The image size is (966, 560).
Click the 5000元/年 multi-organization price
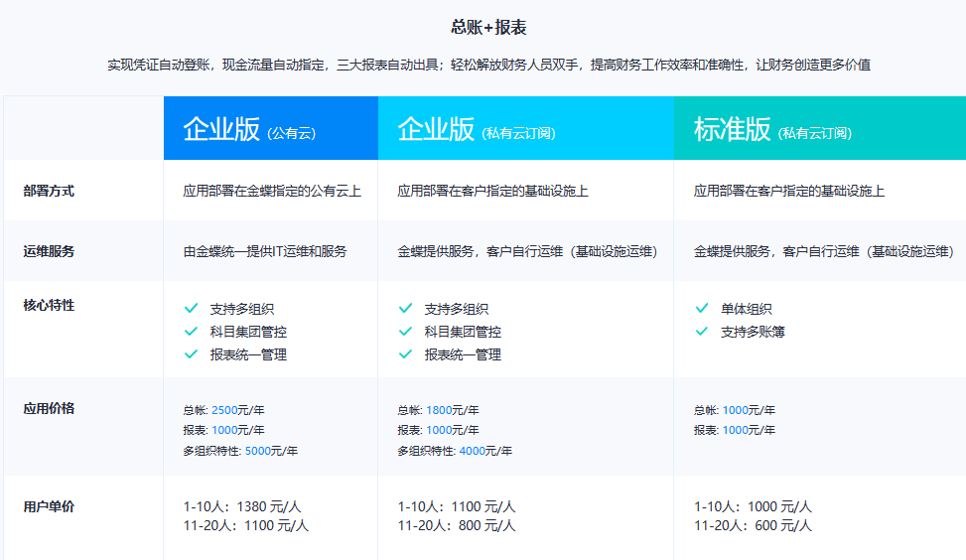point(271,451)
